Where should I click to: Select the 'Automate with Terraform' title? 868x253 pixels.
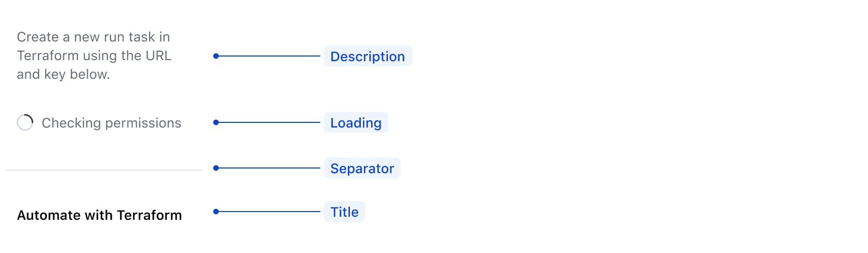(99, 215)
